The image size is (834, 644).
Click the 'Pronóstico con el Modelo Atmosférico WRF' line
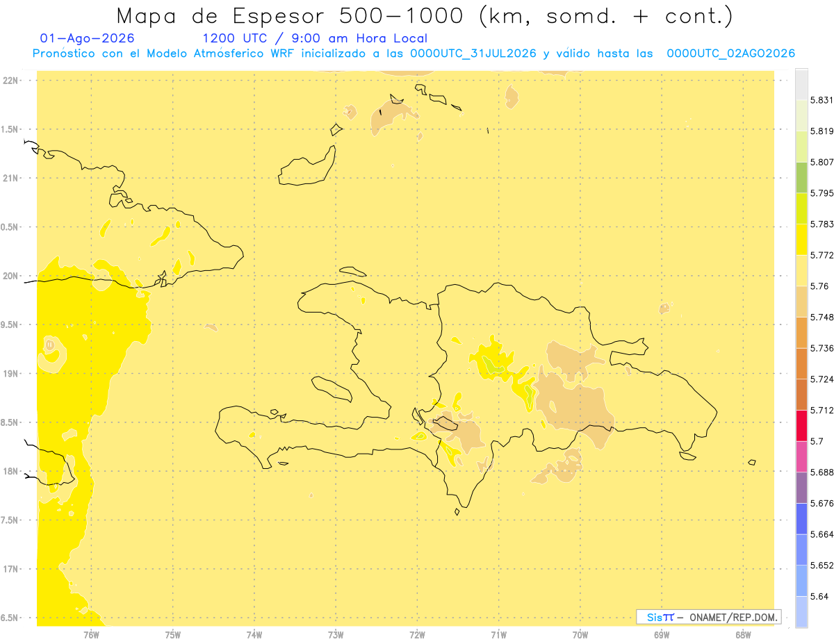click(414, 53)
